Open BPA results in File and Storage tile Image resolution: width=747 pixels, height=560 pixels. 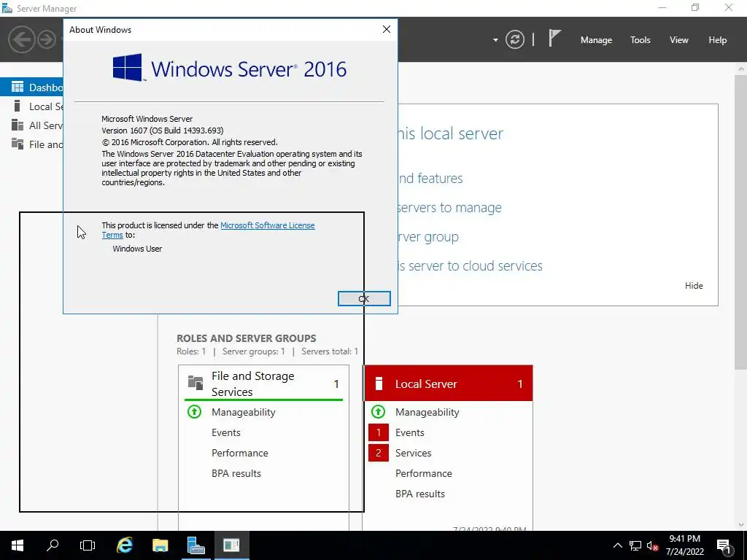tap(236, 473)
